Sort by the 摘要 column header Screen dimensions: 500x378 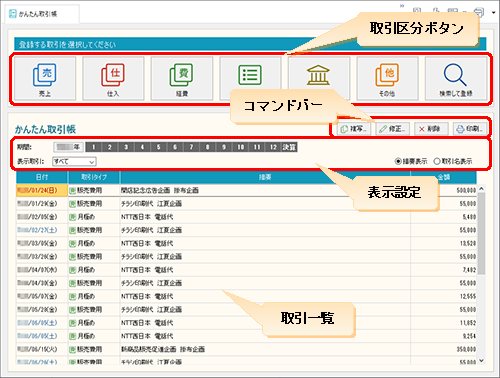(265, 177)
